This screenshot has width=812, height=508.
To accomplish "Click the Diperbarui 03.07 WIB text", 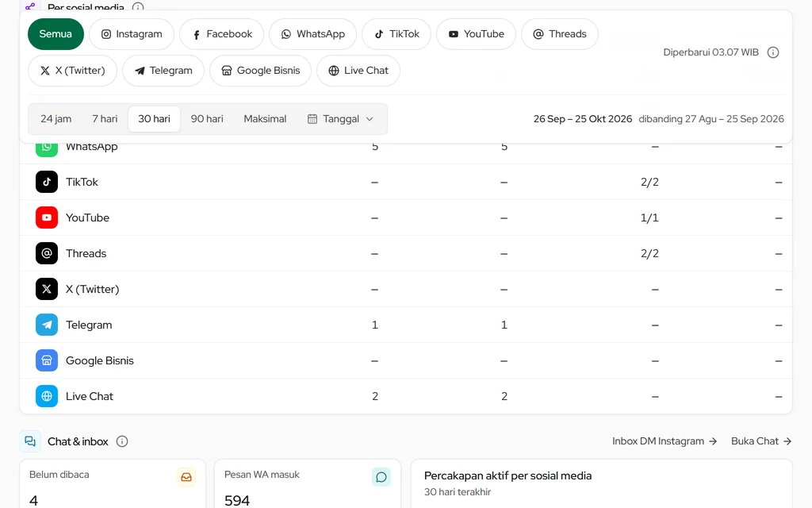I will point(710,52).
